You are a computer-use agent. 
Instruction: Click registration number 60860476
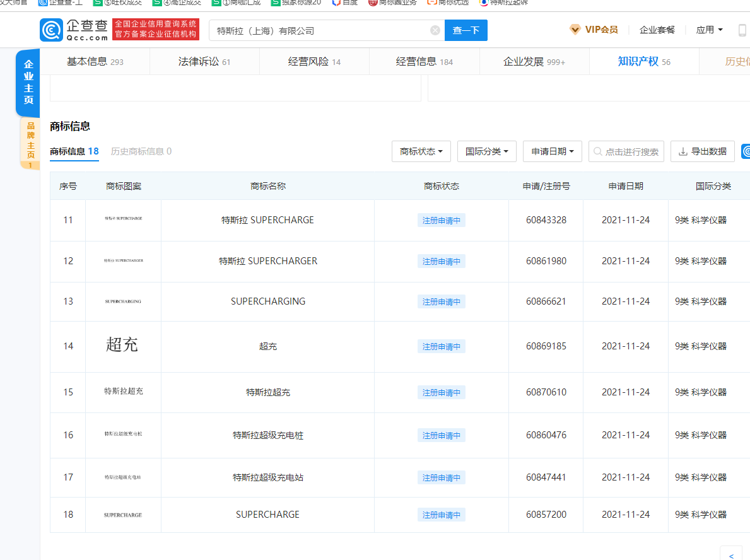click(x=546, y=435)
